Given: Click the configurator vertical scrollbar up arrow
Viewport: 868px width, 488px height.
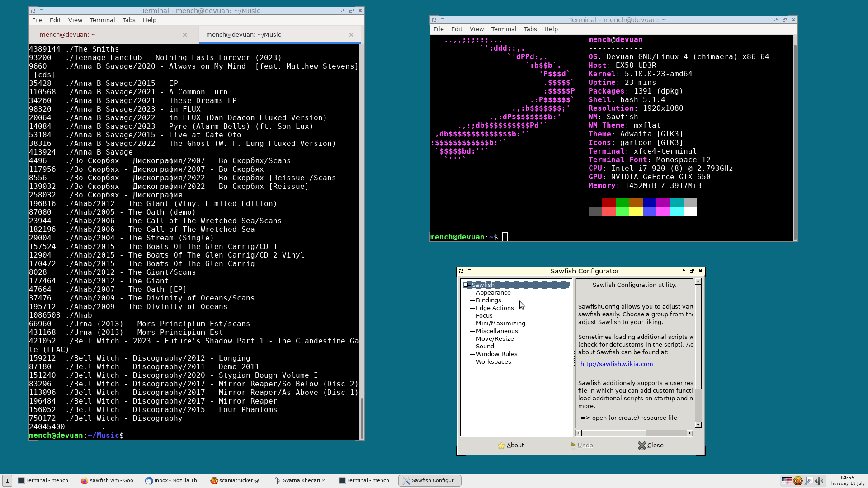Looking at the screenshot, I should 698,282.
